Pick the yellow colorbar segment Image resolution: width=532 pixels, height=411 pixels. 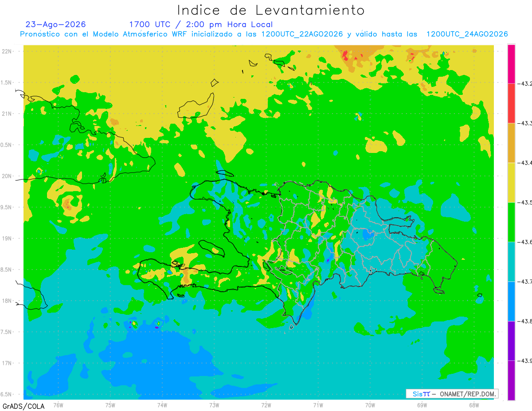pos(511,182)
